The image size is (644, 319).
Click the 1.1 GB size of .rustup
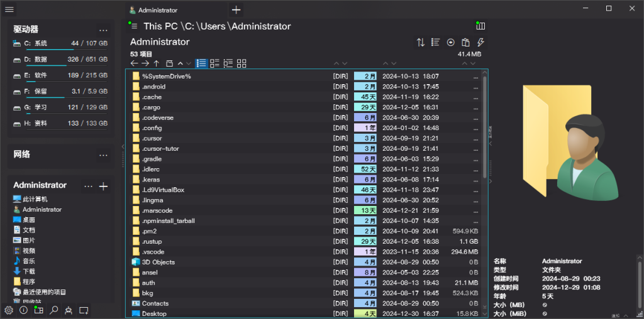pyautogui.click(x=468, y=242)
